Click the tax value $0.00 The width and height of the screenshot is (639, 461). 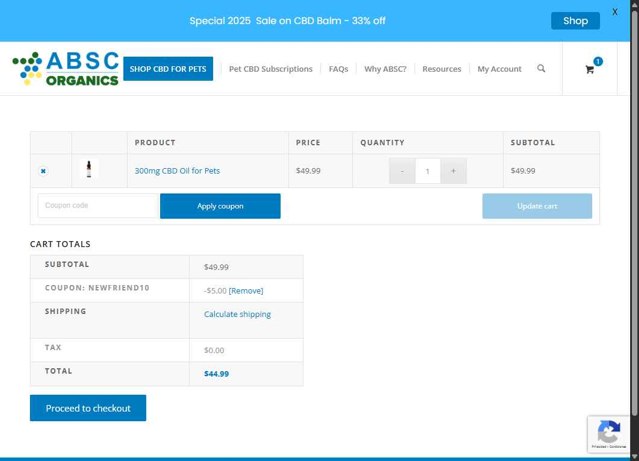click(214, 350)
